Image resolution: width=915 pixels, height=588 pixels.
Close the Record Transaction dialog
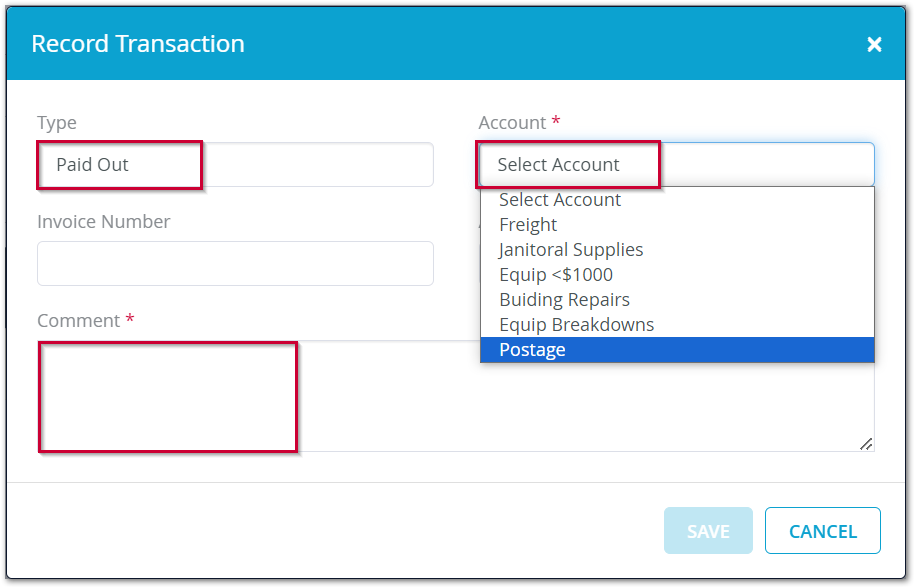[x=874, y=44]
